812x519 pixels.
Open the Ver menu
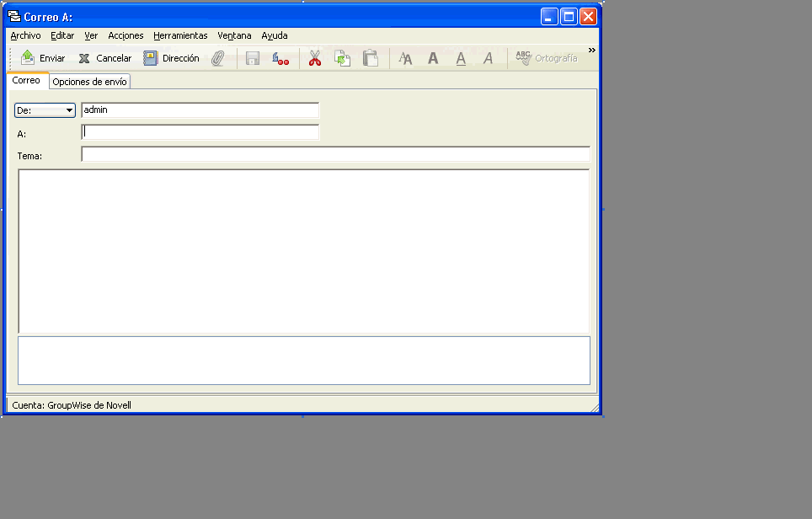coord(91,35)
